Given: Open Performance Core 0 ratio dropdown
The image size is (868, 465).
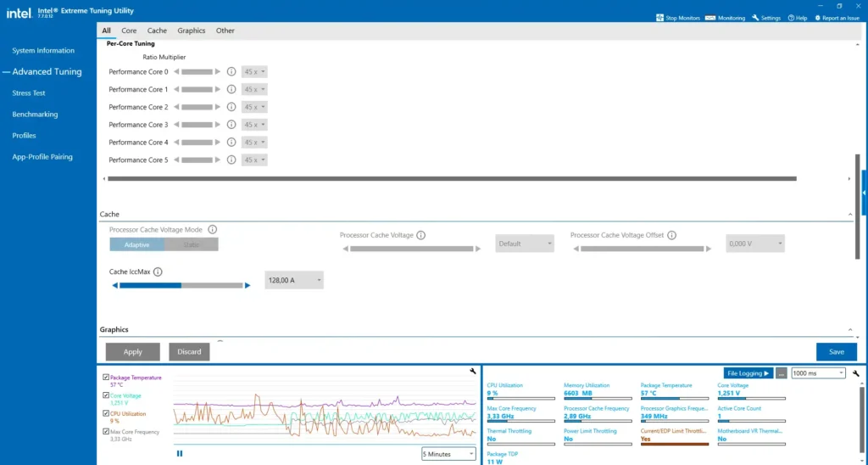Looking at the screenshot, I should [x=254, y=71].
